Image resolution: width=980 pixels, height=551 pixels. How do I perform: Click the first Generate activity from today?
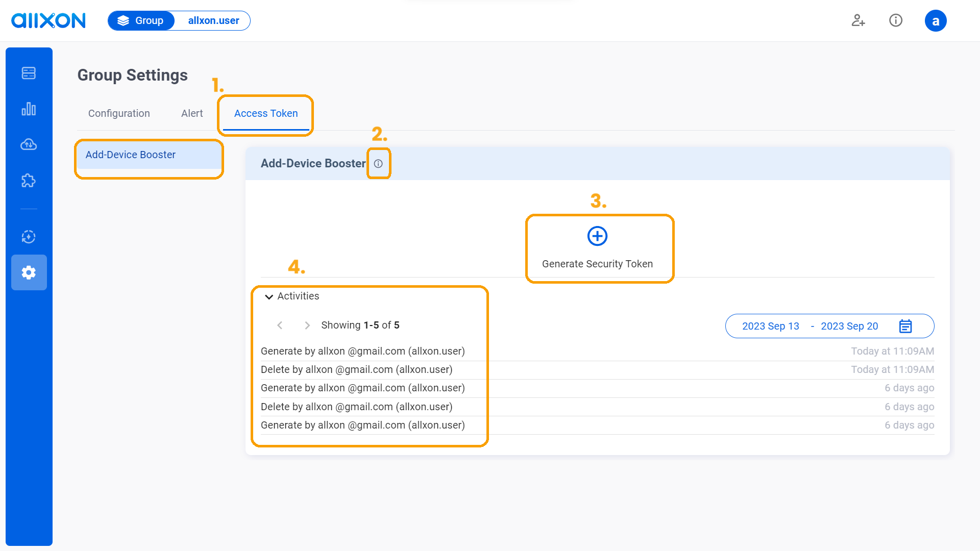(363, 351)
